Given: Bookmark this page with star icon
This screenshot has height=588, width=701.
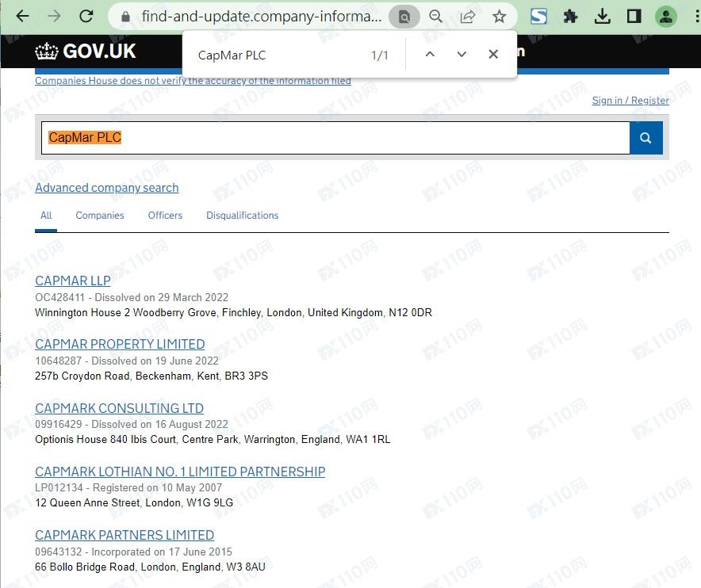Looking at the screenshot, I should [x=499, y=16].
